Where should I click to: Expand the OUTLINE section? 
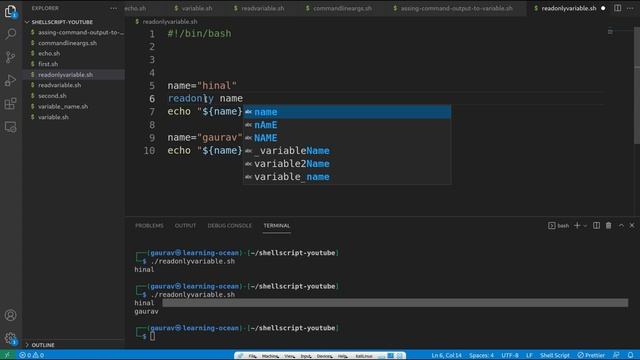tap(43, 345)
